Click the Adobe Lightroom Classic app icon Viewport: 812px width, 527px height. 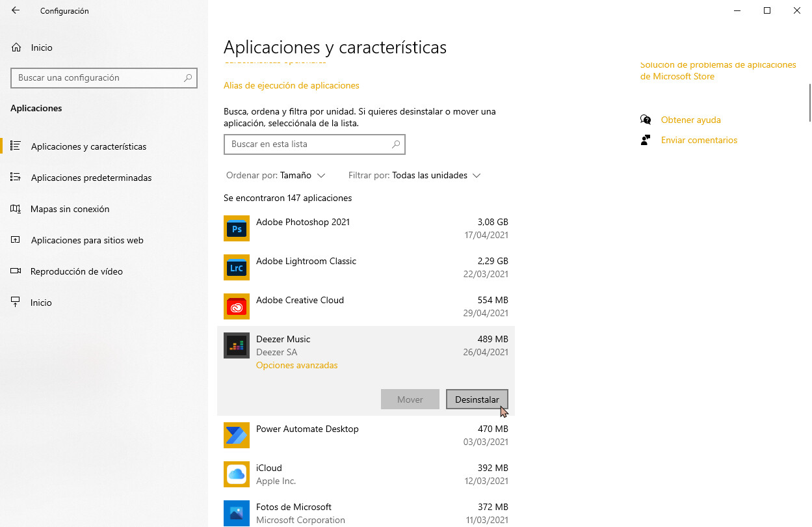(x=237, y=267)
